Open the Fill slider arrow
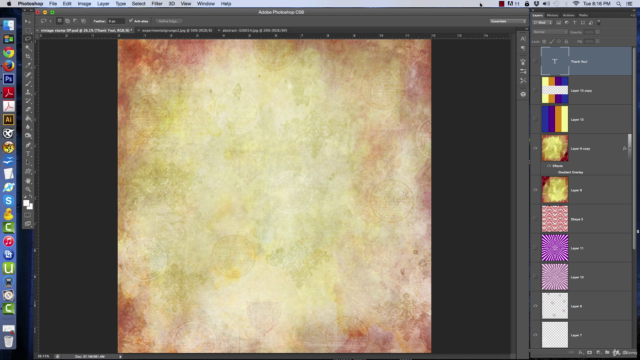640x360 pixels. (598, 42)
